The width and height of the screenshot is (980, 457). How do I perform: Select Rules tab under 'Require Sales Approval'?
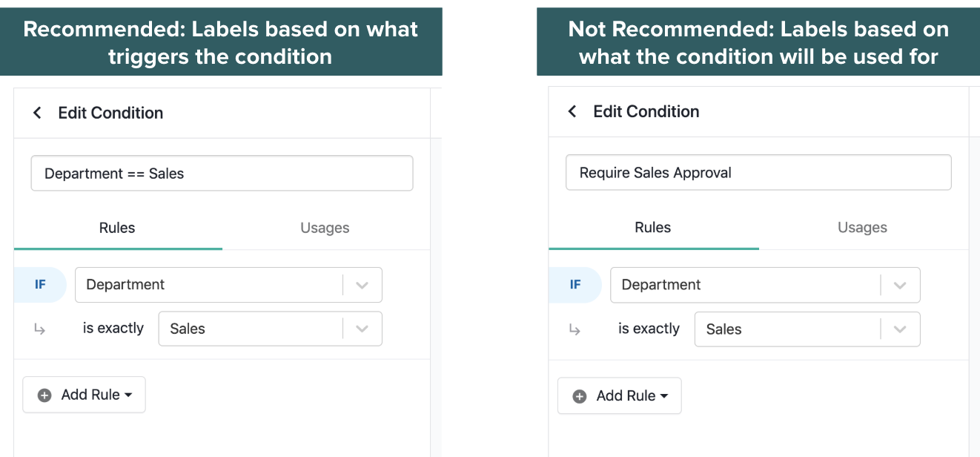(653, 228)
